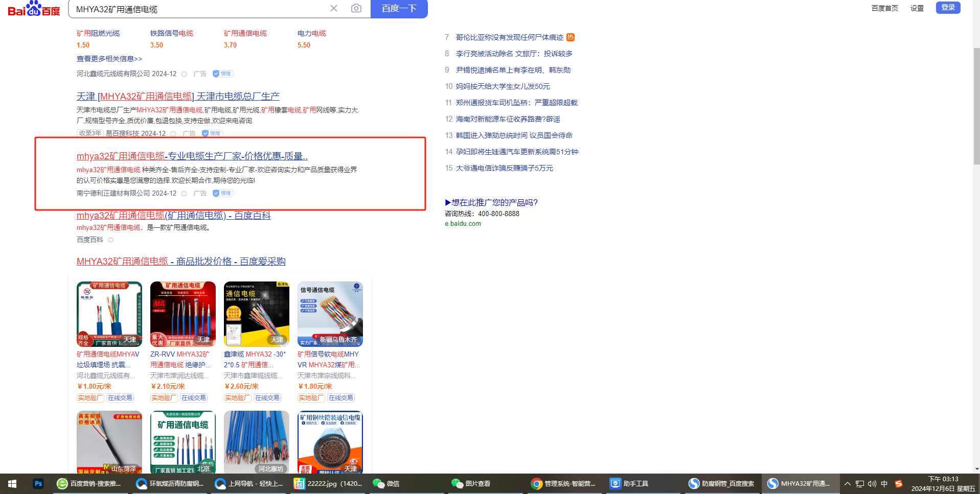Open the 矿用钢丝铠装通信电缆 product image
This screenshot has height=494, width=980.
[x=330, y=442]
